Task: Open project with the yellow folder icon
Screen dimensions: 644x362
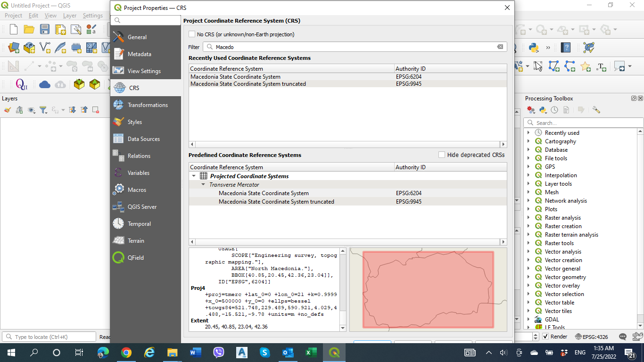Action: point(29,30)
